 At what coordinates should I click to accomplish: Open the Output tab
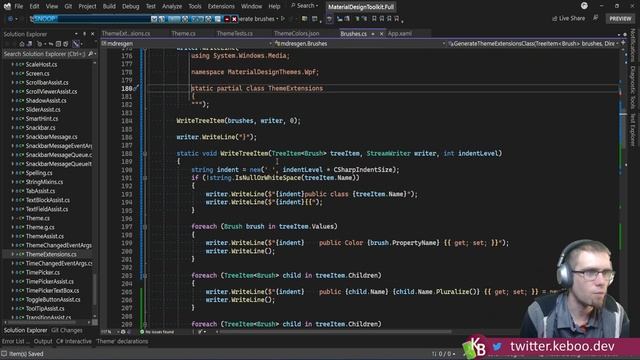[43, 341]
